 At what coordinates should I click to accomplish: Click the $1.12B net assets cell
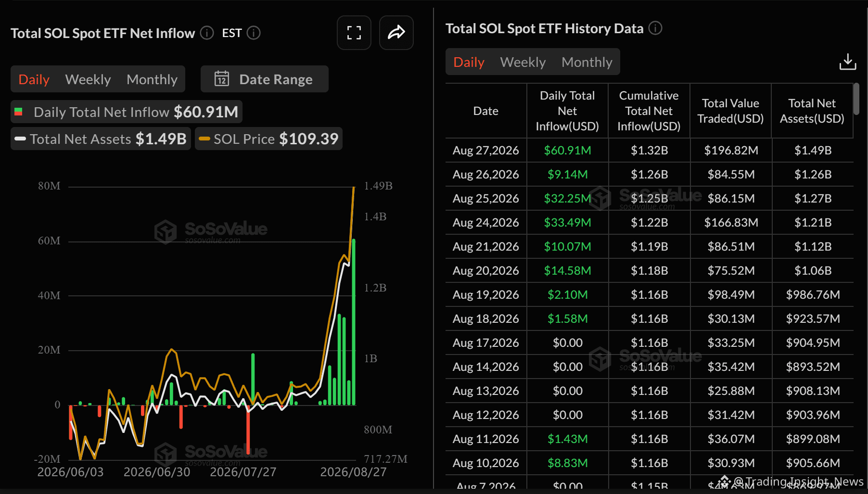pos(813,247)
